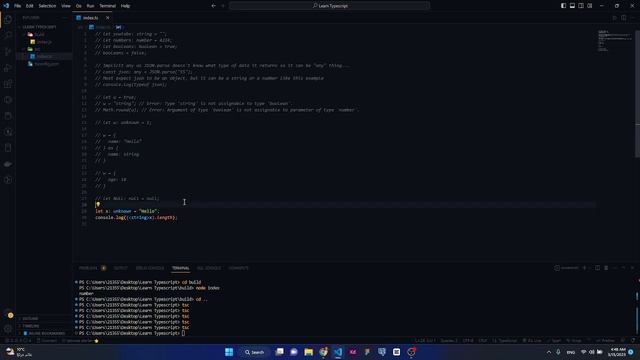The image size is (640, 360).
Task: Open the Run menu
Action: (90, 6)
